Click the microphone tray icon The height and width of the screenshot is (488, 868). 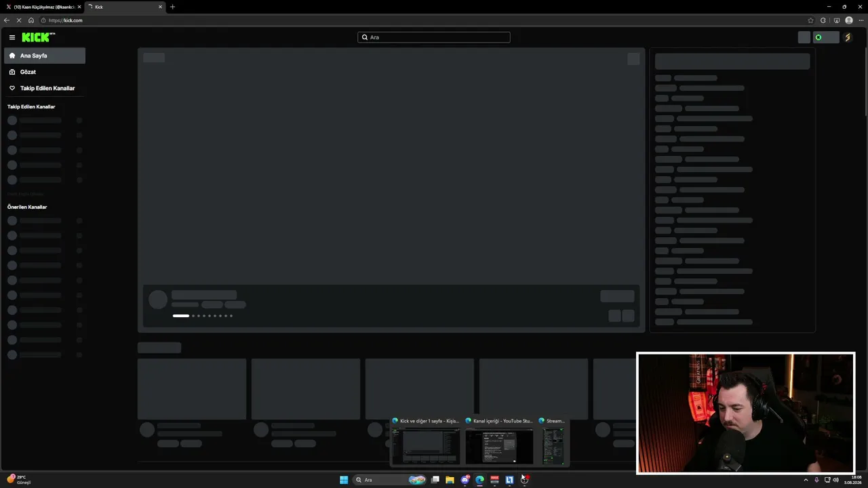click(x=816, y=480)
